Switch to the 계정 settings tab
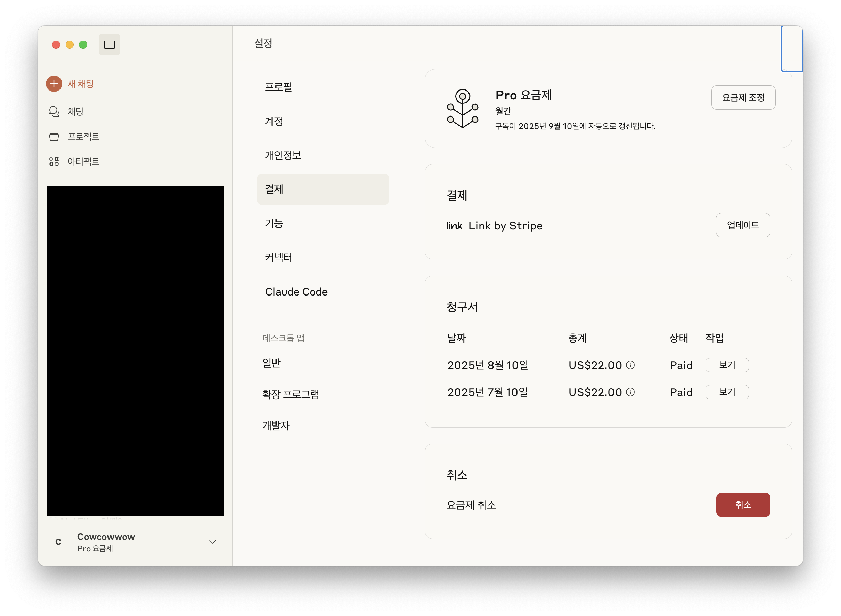Screen dimensions: 841x616 pyautogui.click(x=274, y=121)
